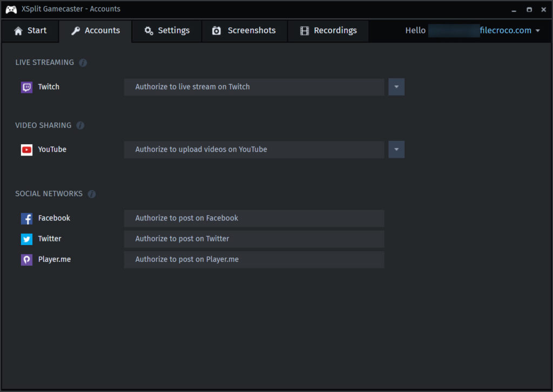553x392 pixels.
Task: Click the Facebook logo icon
Action: coord(26,219)
